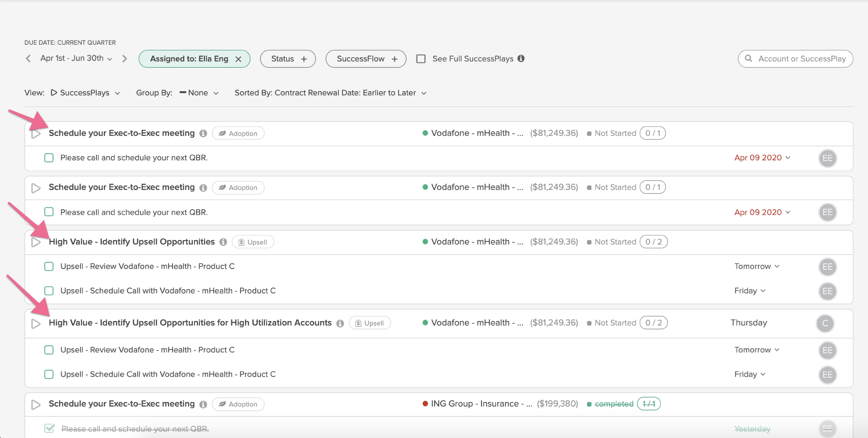Open the View SuccessPlays dropdown
Screen dimensions: 868x438
click(86, 93)
